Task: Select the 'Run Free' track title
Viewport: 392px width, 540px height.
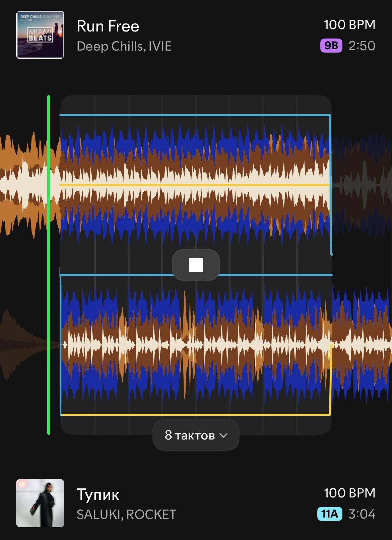Action: pyautogui.click(x=108, y=26)
